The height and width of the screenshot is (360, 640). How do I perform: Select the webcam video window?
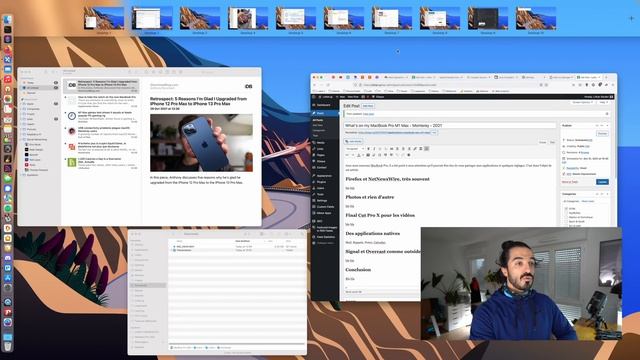(521, 284)
